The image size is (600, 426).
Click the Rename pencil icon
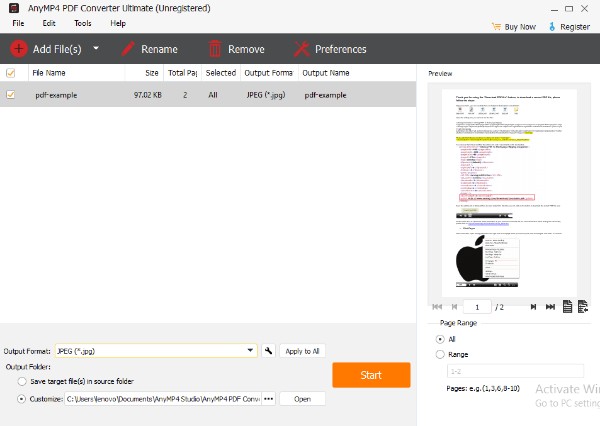127,49
